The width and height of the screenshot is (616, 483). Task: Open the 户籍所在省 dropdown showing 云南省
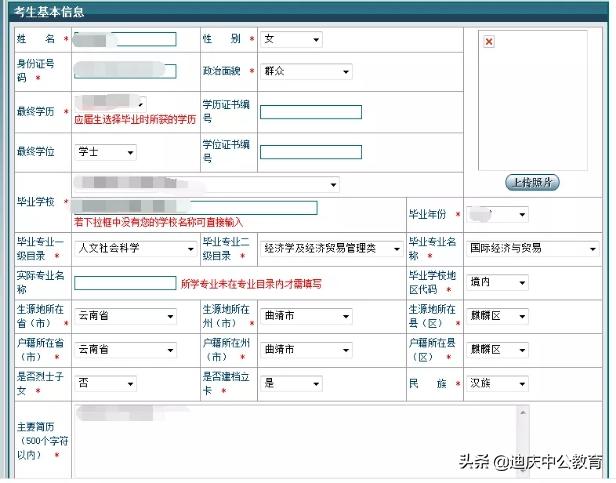point(125,350)
